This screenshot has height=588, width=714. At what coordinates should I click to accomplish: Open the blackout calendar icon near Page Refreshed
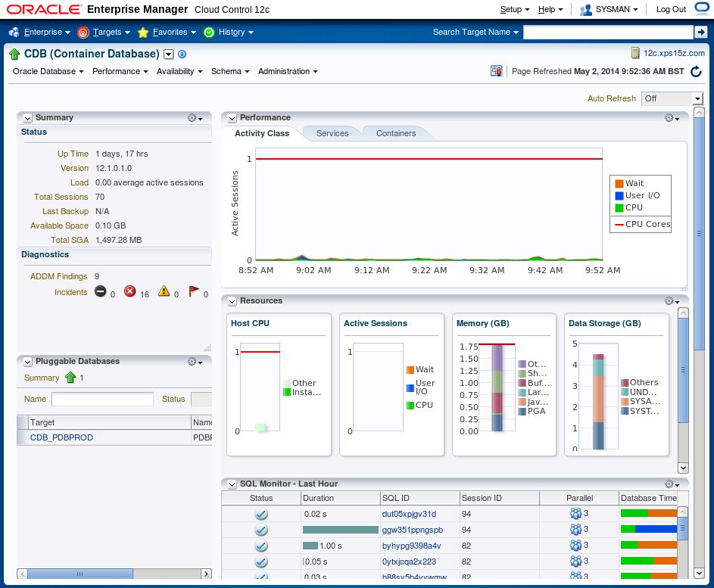click(496, 71)
